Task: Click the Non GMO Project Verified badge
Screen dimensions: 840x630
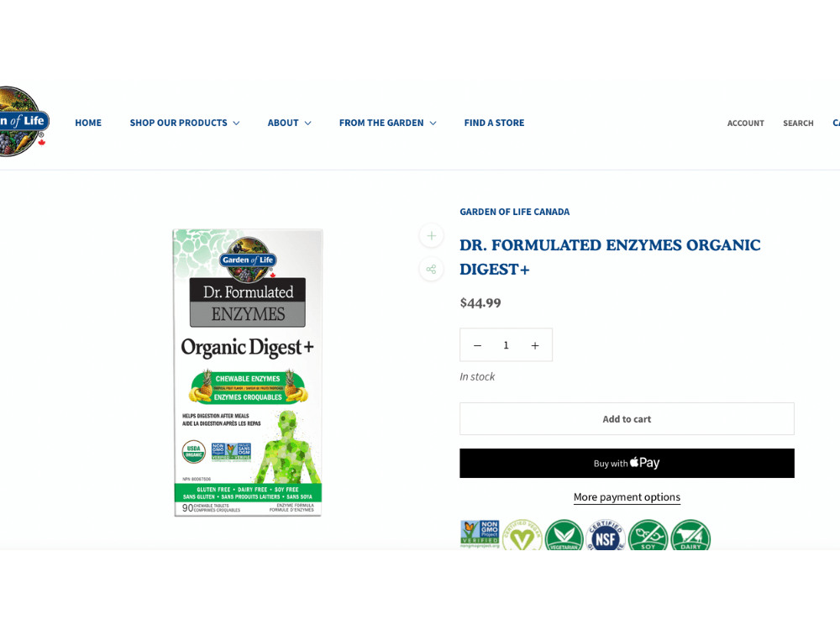Action: pos(480,534)
